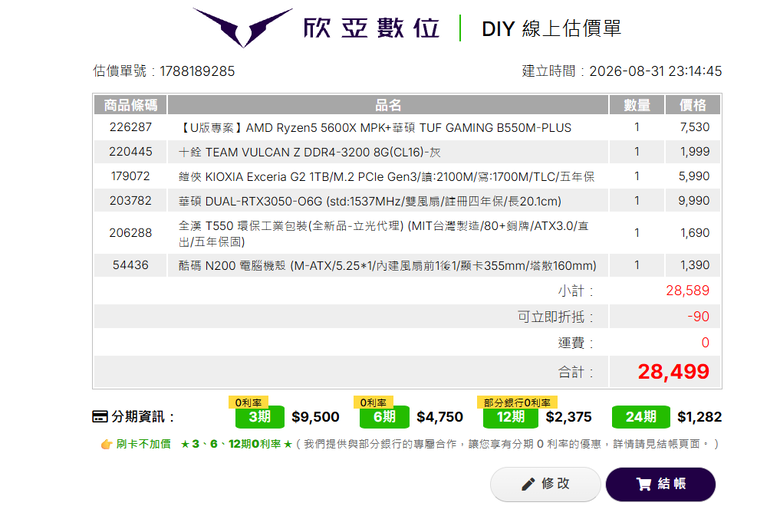Click the price 9,990

tap(694, 201)
